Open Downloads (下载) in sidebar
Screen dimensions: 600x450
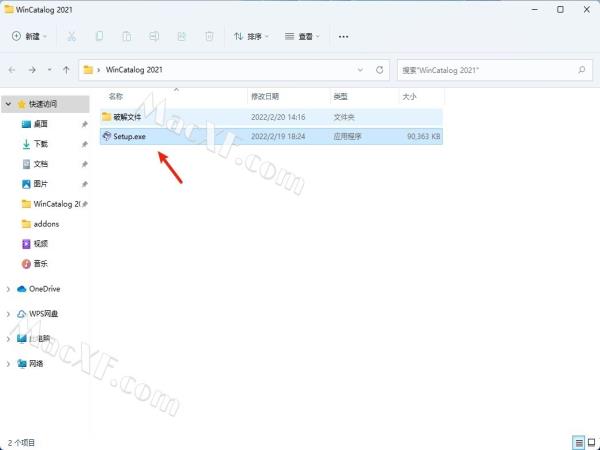[41, 144]
